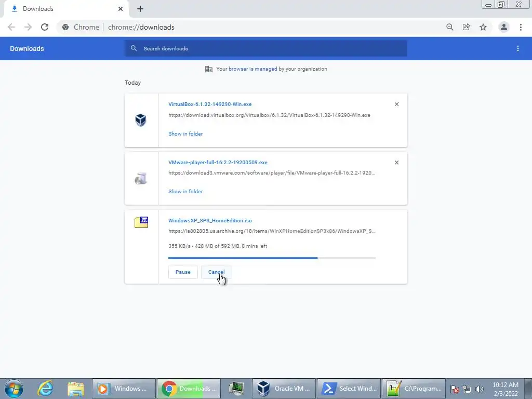
Task: Click the browser back arrow
Action: point(11,27)
